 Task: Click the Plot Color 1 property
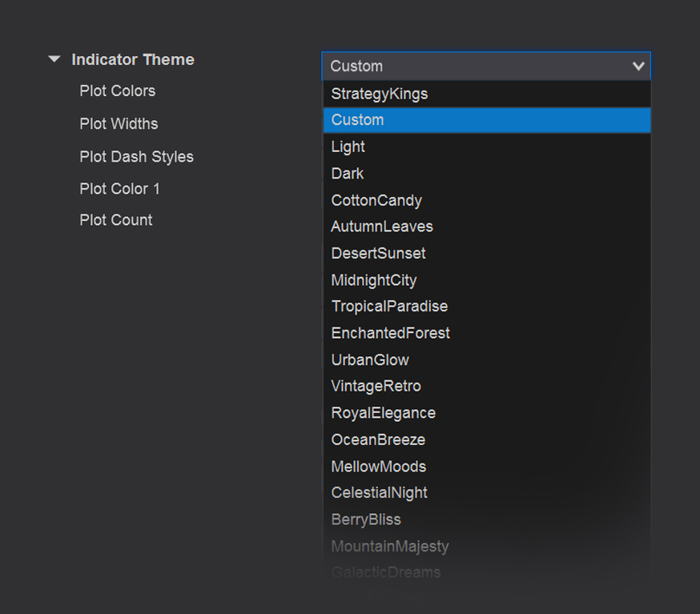click(119, 189)
